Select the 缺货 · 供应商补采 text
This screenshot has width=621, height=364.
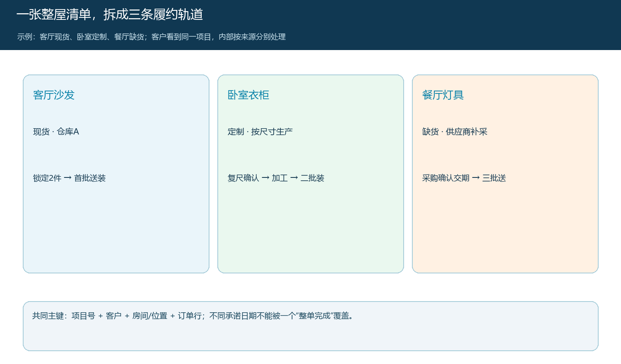coord(455,132)
